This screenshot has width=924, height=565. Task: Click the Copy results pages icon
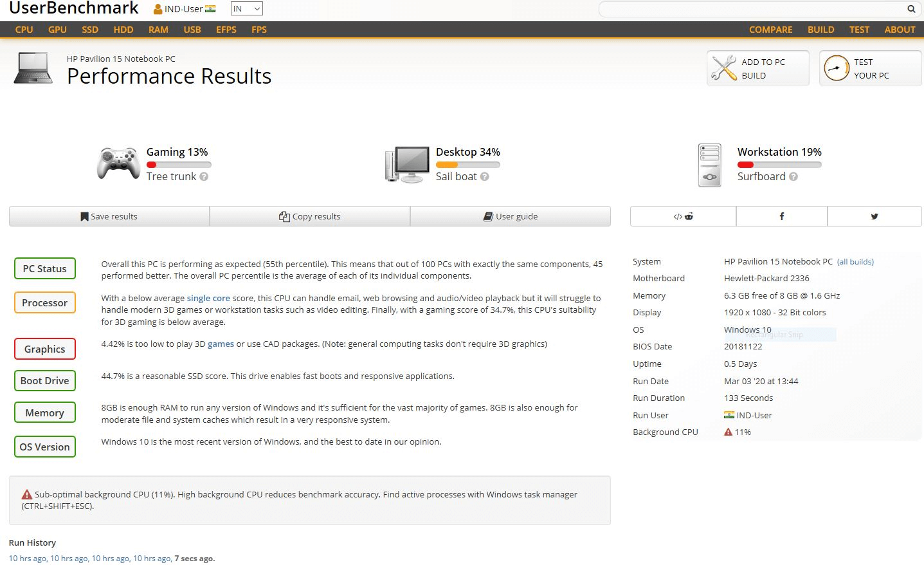pos(284,216)
